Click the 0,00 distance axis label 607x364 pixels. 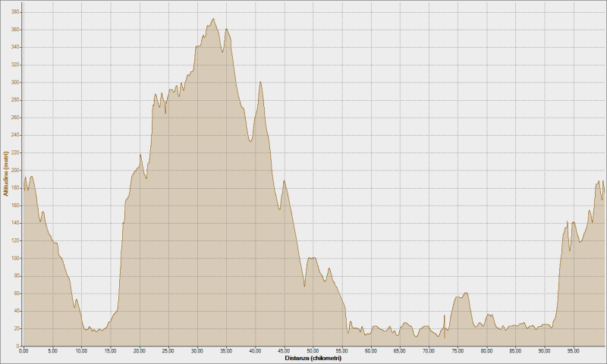click(x=24, y=351)
